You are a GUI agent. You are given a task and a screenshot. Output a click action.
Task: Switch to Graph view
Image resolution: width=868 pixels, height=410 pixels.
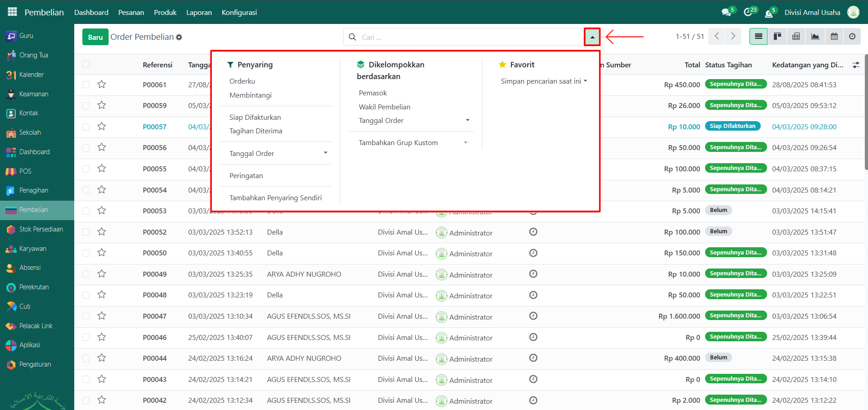(x=815, y=37)
